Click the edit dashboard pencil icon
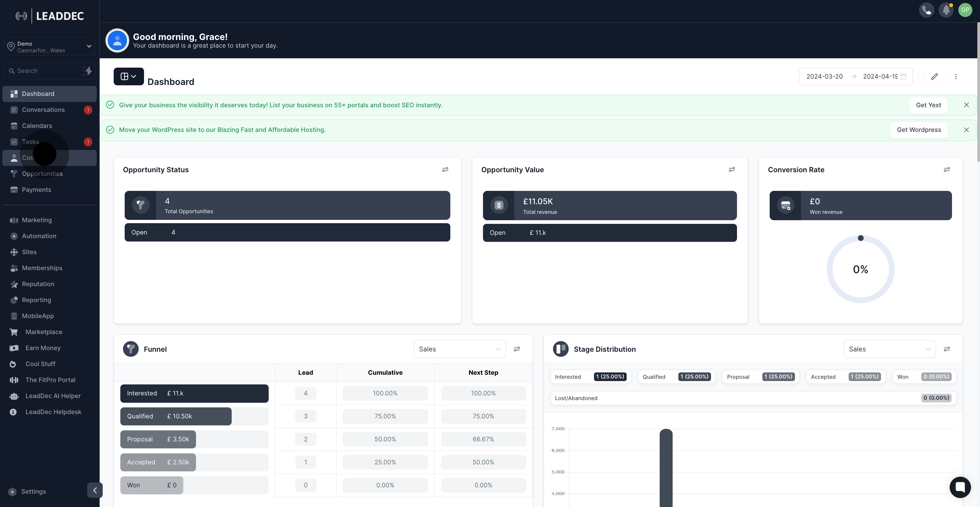The width and height of the screenshot is (980, 507). click(934, 76)
